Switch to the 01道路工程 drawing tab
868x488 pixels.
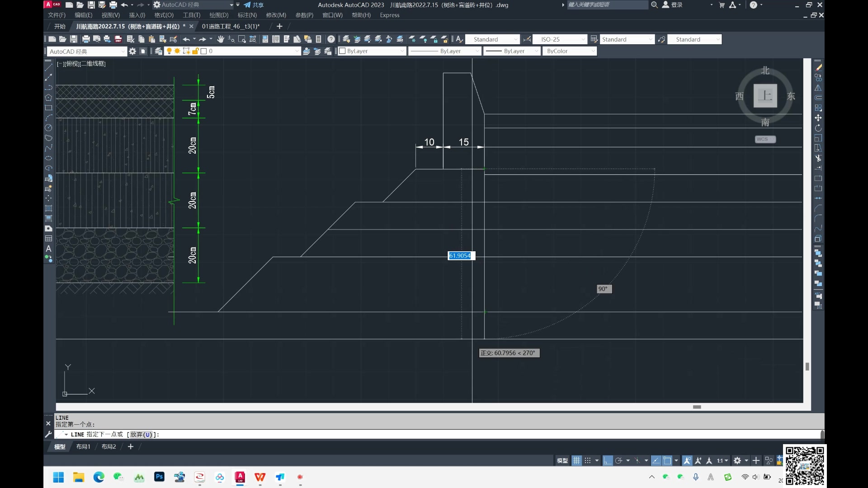[x=231, y=26]
